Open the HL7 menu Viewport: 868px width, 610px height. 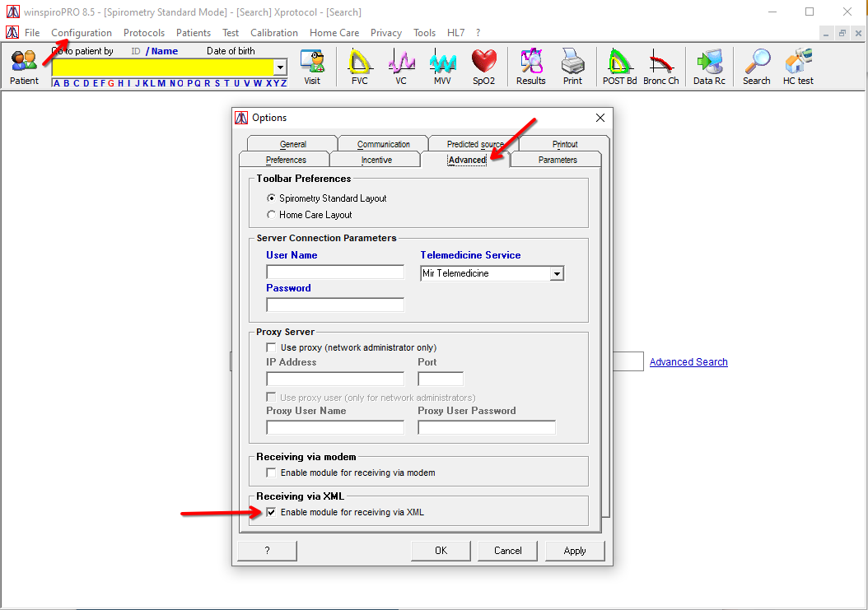click(455, 33)
